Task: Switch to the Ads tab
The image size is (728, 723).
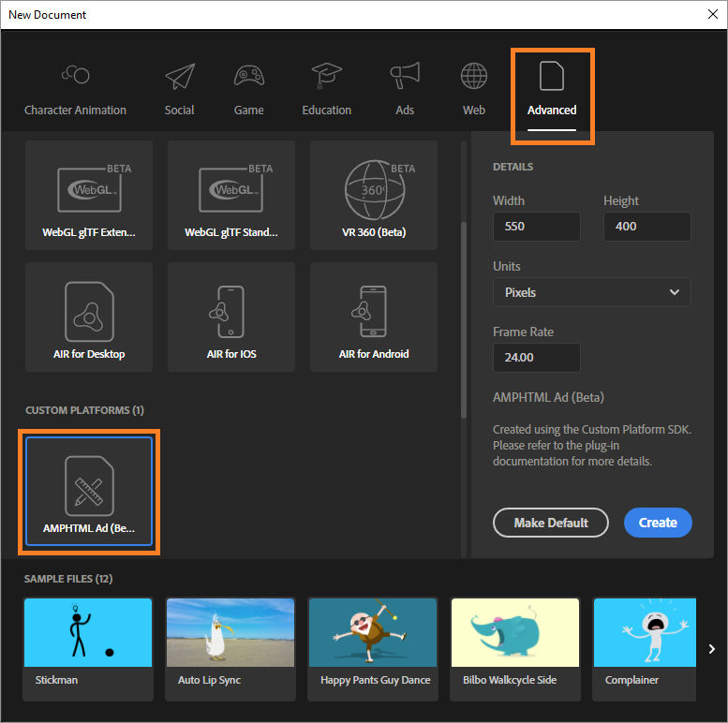Action: pyautogui.click(x=405, y=91)
